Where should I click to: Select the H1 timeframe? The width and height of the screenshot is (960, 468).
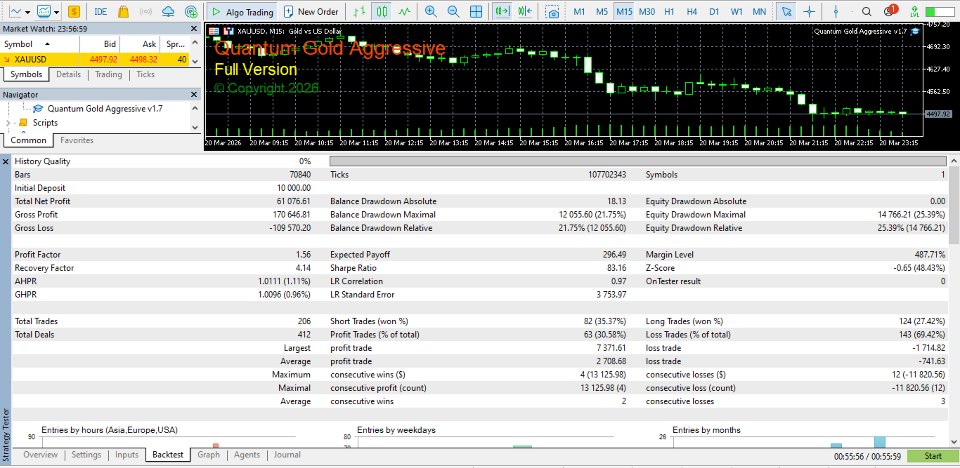tap(669, 11)
